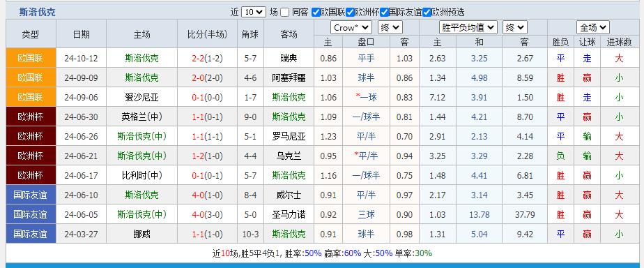Open the Crow* bookmaker dropdown

tap(351, 27)
